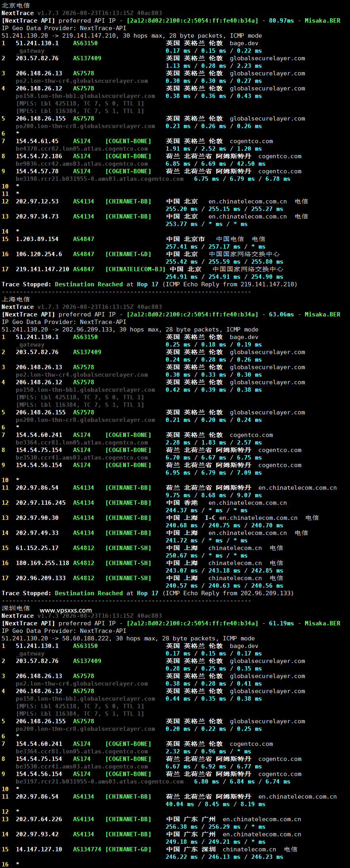Click hop IP 106.120.254.6
Screen dimensions: 350x868
(39, 254)
